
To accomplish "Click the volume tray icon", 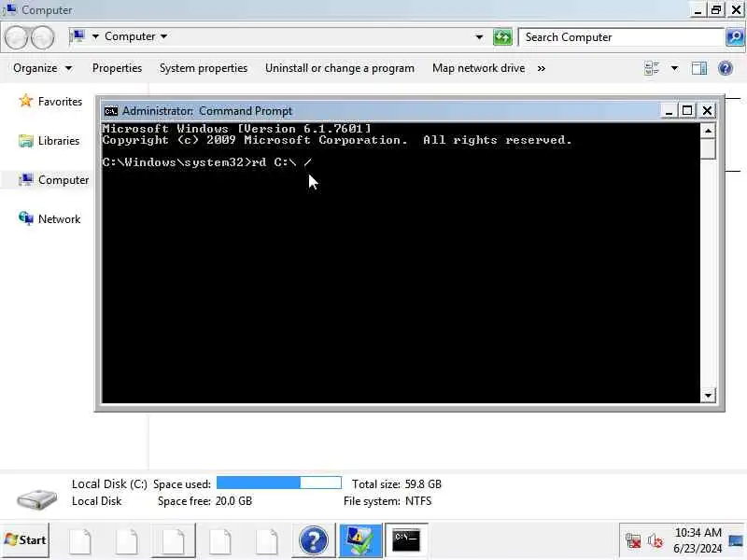I will click(x=655, y=540).
